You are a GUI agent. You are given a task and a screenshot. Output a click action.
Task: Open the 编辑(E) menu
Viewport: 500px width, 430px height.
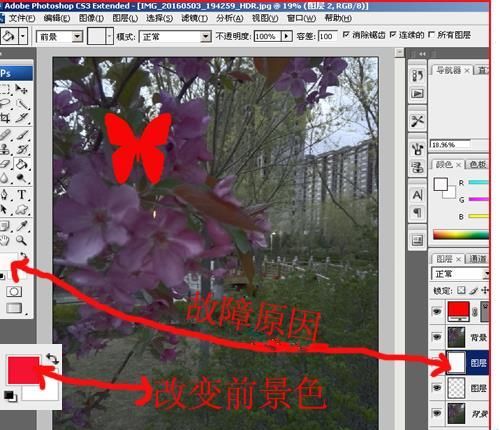pos(57,18)
